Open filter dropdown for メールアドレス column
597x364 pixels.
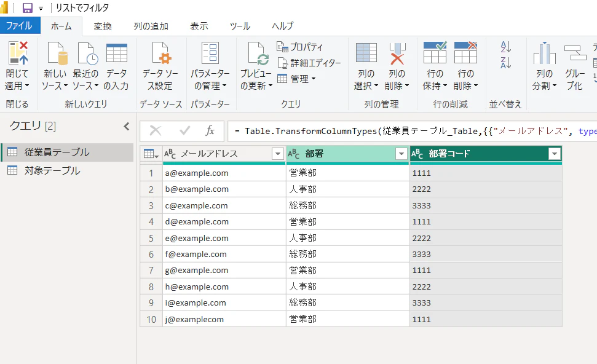[x=278, y=154]
